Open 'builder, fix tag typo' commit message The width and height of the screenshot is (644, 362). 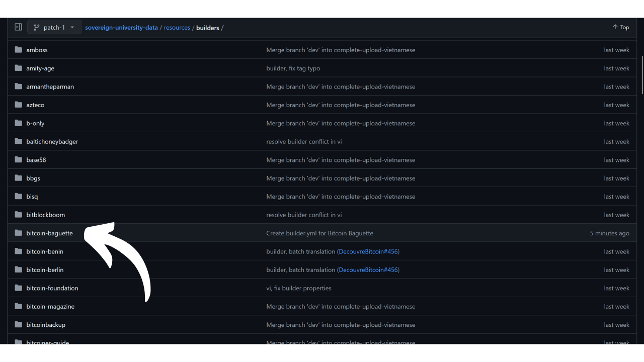tap(293, 68)
